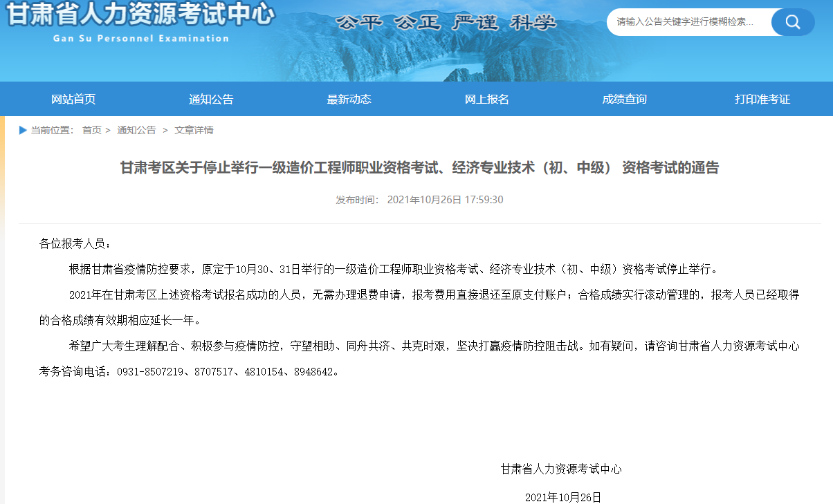Click the 甘肃省人力资源考试中心 signature at bottom
This screenshot has width=833, height=504.
[561, 469]
